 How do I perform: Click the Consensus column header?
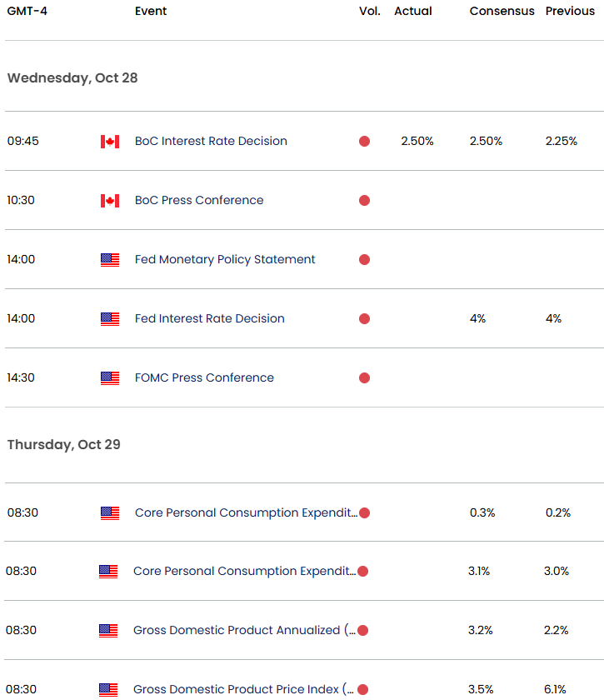pyautogui.click(x=502, y=11)
